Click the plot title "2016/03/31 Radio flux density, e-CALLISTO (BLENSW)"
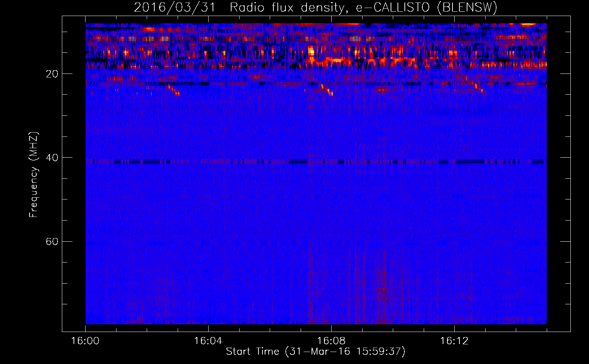Image resolution: width=589 pixels, height=364 pixels. [316, 8]
